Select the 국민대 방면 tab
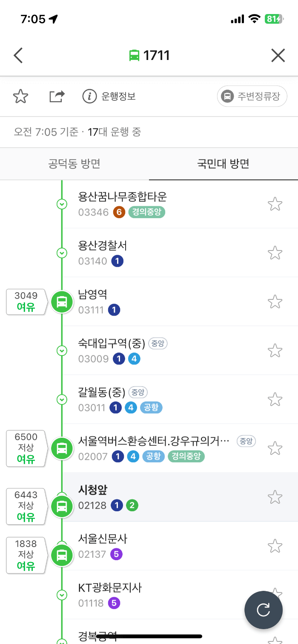This screenshot has width=298, height=644. pos(223,164)
